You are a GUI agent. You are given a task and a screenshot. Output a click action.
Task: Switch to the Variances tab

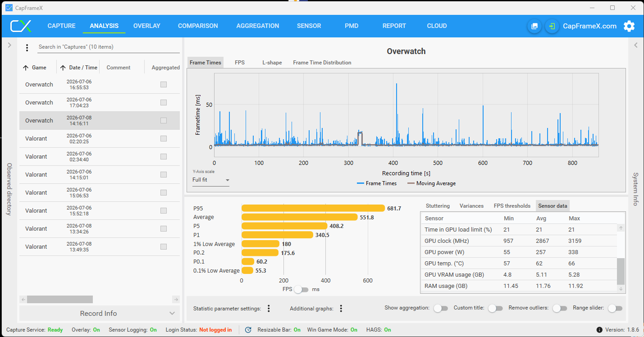click(x=472, y=206)
